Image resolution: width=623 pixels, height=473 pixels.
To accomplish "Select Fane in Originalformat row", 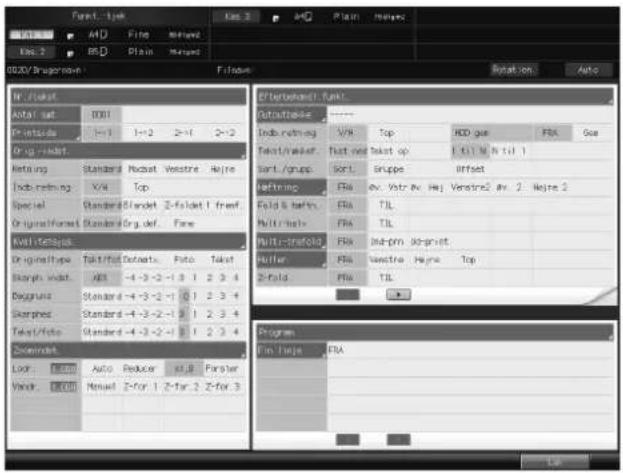I will (184, 224).
